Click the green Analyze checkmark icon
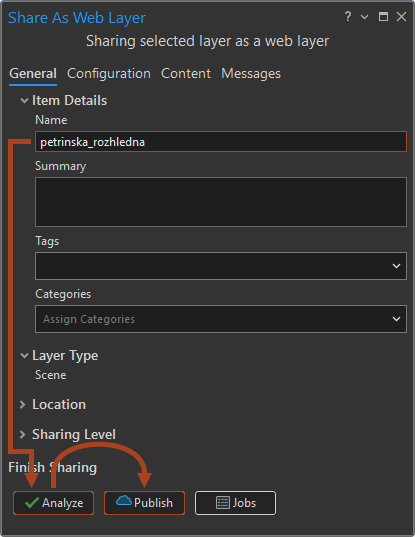The image size is (415, 537). click(32, 503)
